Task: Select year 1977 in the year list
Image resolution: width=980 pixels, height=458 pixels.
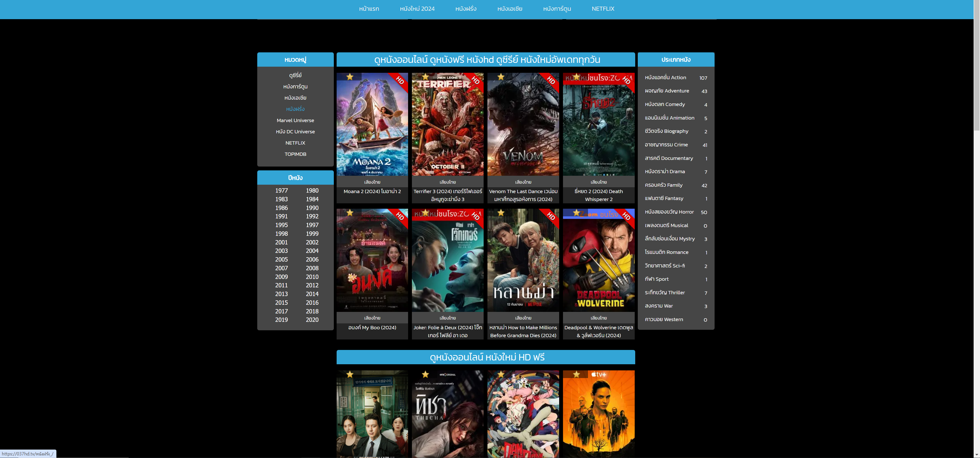Action: [x=281, y=190]
